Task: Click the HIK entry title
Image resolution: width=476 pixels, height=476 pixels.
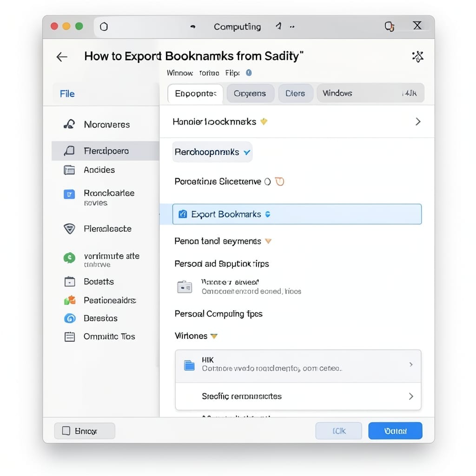Action: click(208, 360)
